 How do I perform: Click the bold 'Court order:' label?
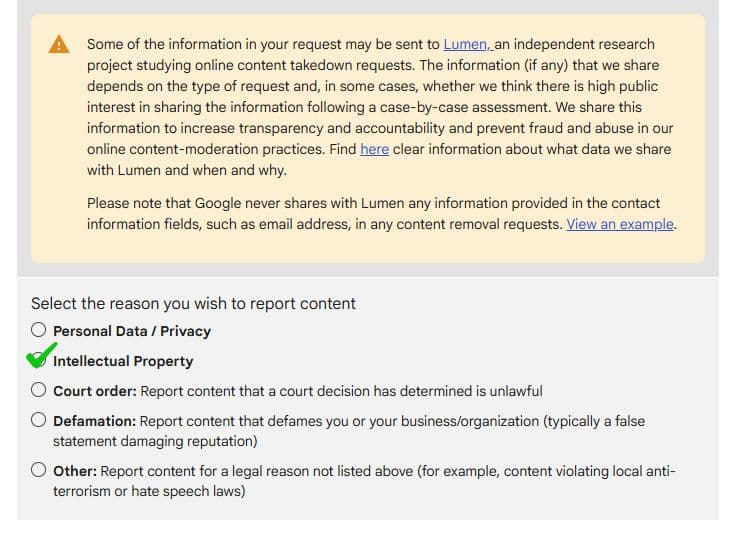(x=95, y=391)
